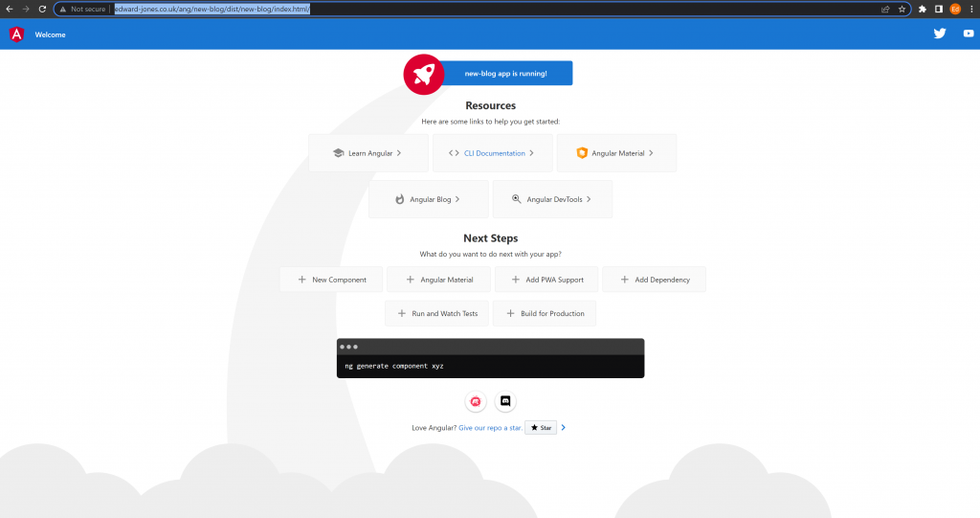Open the Twitter icon link
Viewport: 980px width, 518px height.
[x=940, y=34]
